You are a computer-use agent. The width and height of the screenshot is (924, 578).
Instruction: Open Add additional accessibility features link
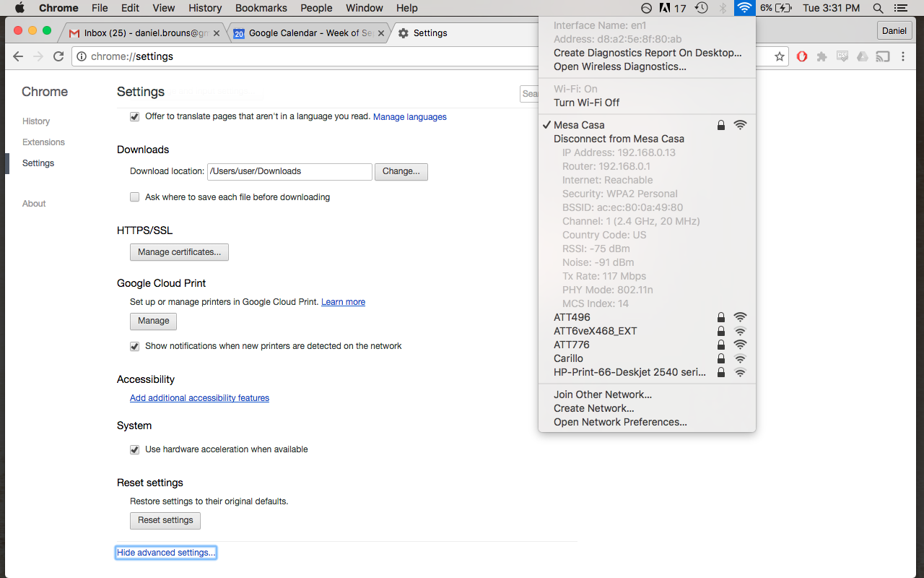199,398
